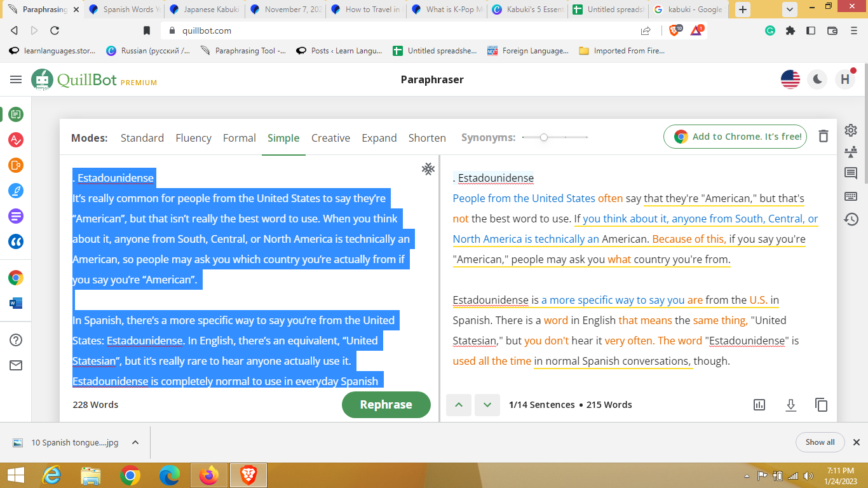
Task: Adjust the Synonyms slider handle
Action: pyautogui.click(x=544, y=137)
